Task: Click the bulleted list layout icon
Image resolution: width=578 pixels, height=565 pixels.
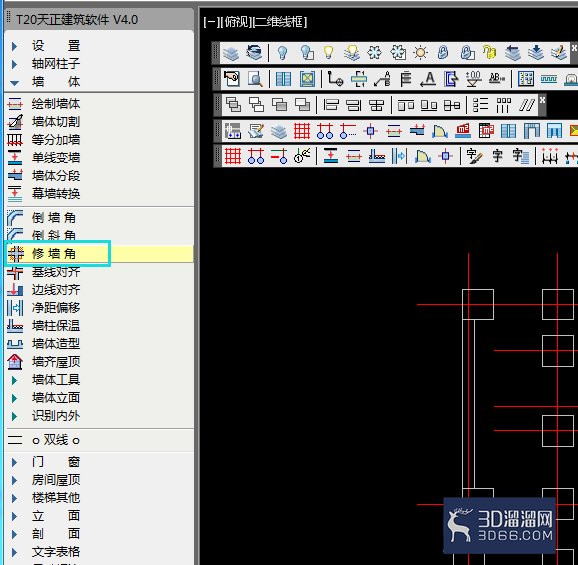Action: tap(480, 105)
